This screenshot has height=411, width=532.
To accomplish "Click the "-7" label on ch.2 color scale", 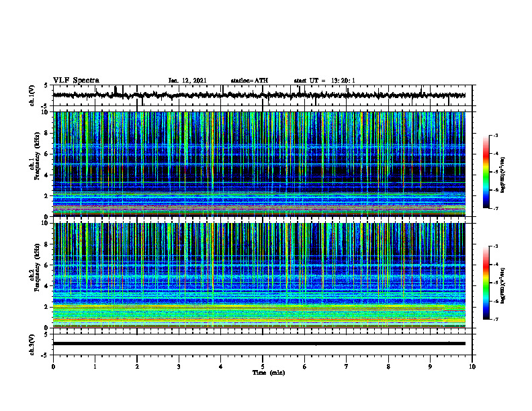I will (495, 319).
